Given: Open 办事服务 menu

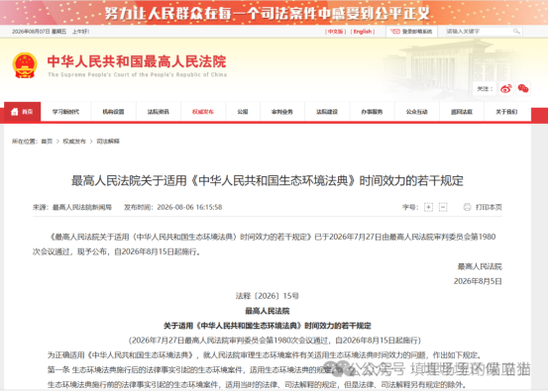Looking at the screenshot, I should click(x=372, y=112).
